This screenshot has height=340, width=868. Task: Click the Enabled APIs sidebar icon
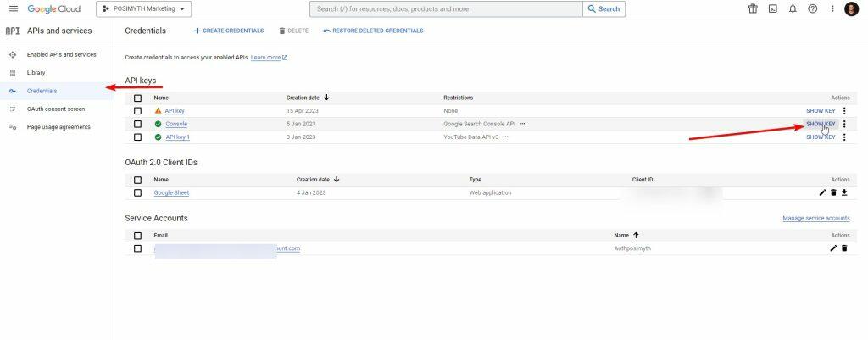[x=13, y=55]
